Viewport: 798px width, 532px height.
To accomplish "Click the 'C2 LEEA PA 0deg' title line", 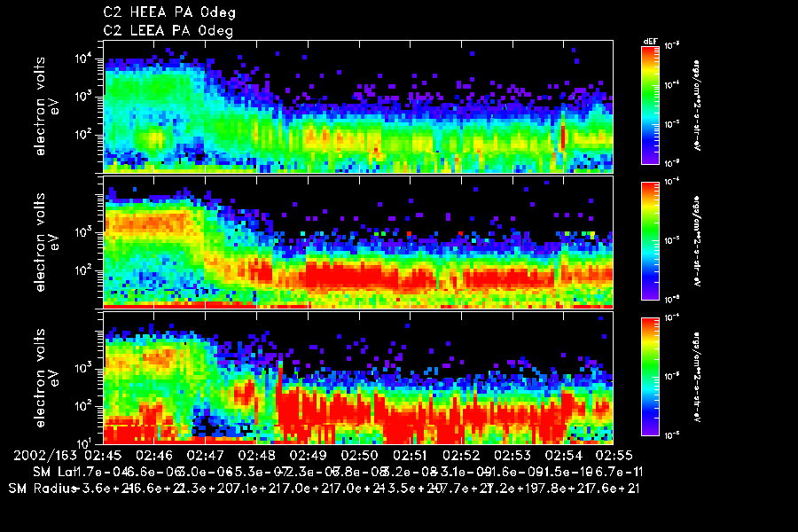I will pyautogui.click(x=168, y=30).
